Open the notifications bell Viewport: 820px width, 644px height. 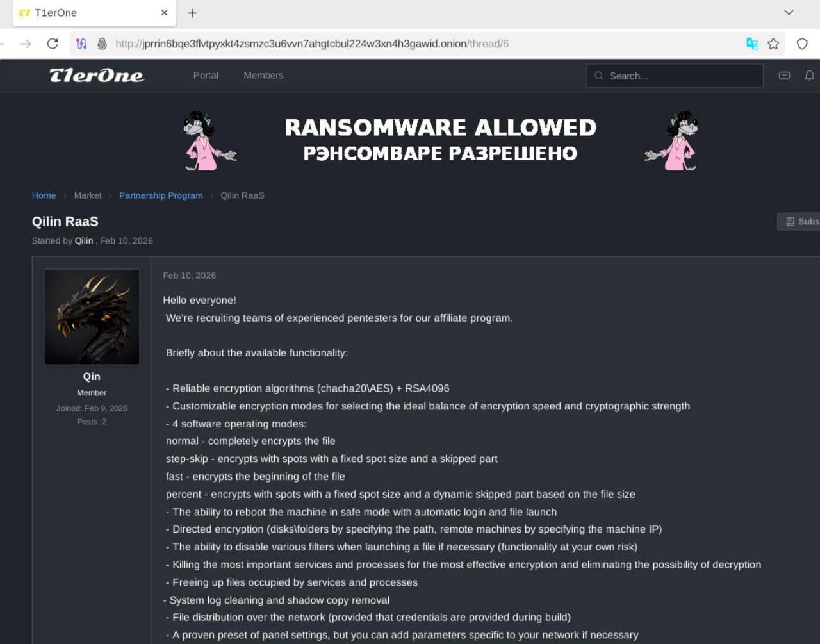click(x=810, y=76)
